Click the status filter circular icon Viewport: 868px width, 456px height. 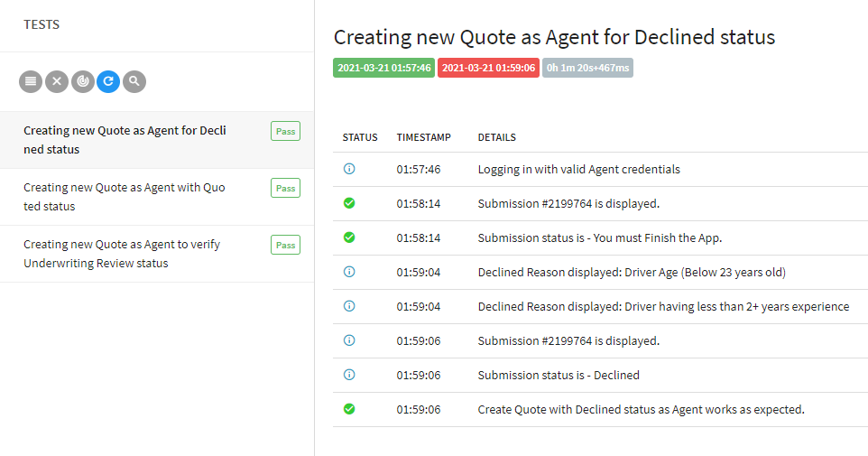pos(82,81)
